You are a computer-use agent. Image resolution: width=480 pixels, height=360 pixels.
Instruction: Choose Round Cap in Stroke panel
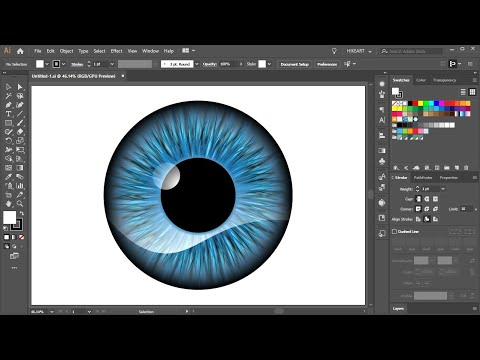pyautogui.click(x=427, y=199)
